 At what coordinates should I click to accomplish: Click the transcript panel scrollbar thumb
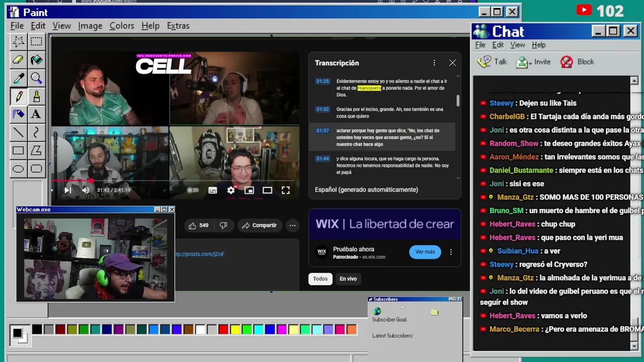[x=458, y=101]
